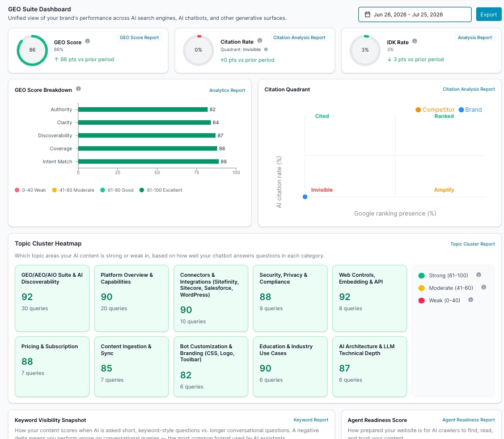Click the info icon next to Strong (61-100)
The image size is (504, 439).
tap(478, 275)
